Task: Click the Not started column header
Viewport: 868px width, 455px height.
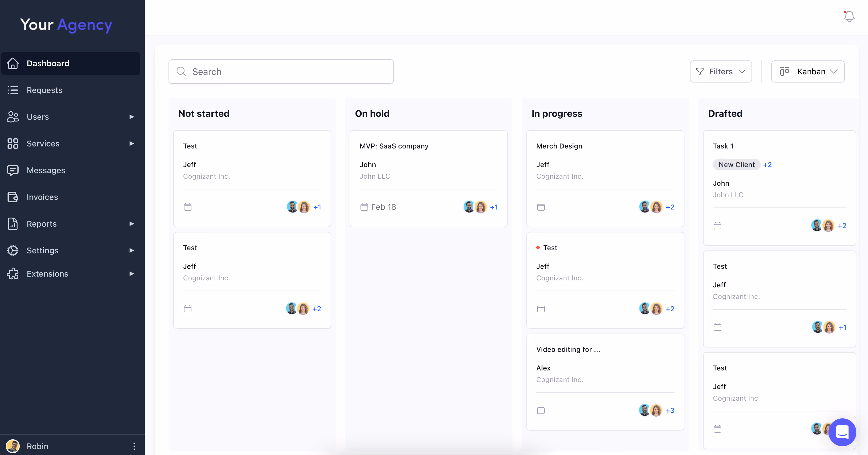Action: point(204,114)
